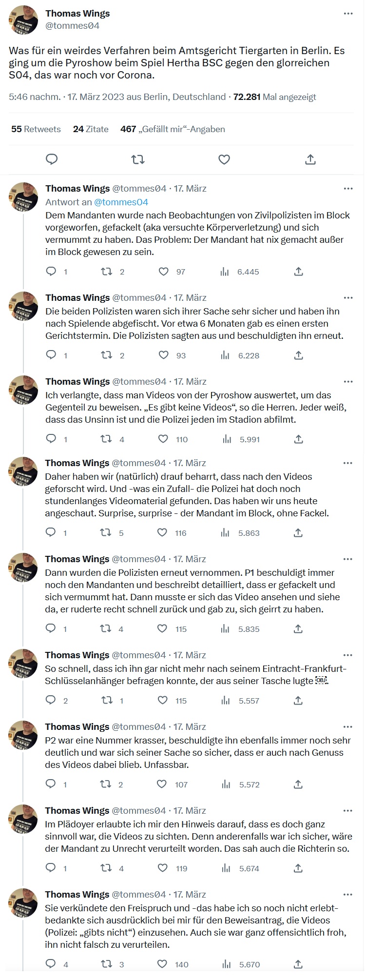Image resolution: width=385 pixels, height=980 pixels.
Task: View analytics of reply with 5.674 views
Action: [225, 868]
